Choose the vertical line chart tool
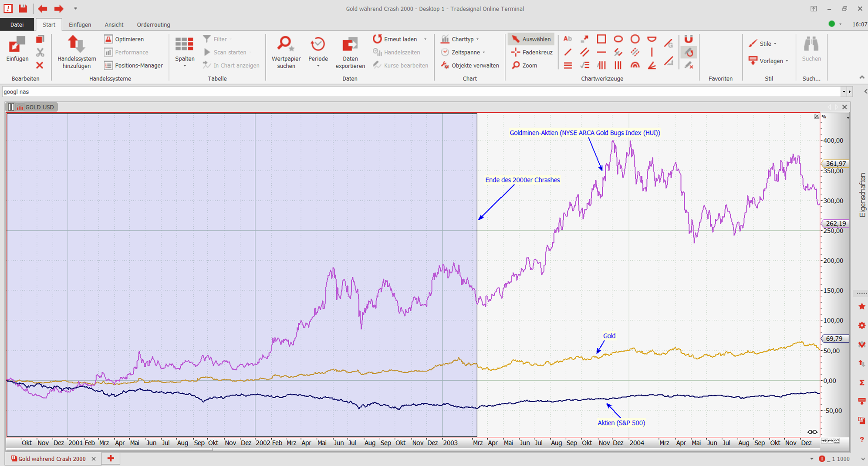Viewport: 868px width, 466px height. point(652,52)
